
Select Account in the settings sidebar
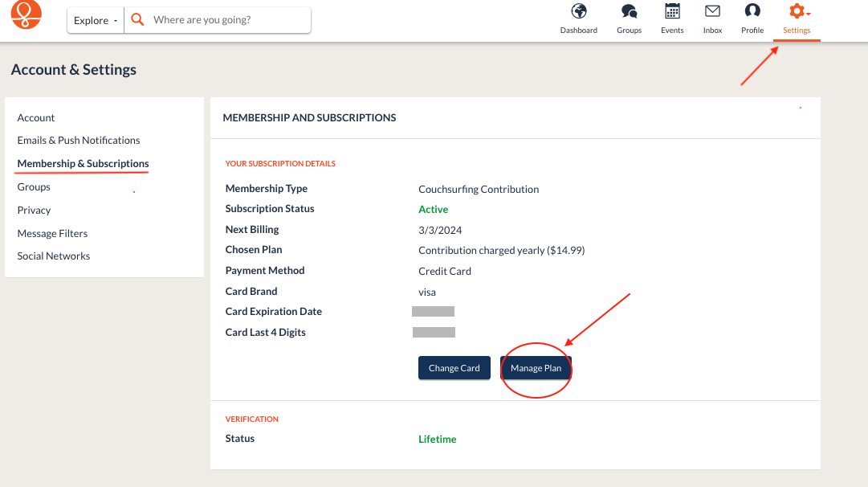(x=36, y=117)
